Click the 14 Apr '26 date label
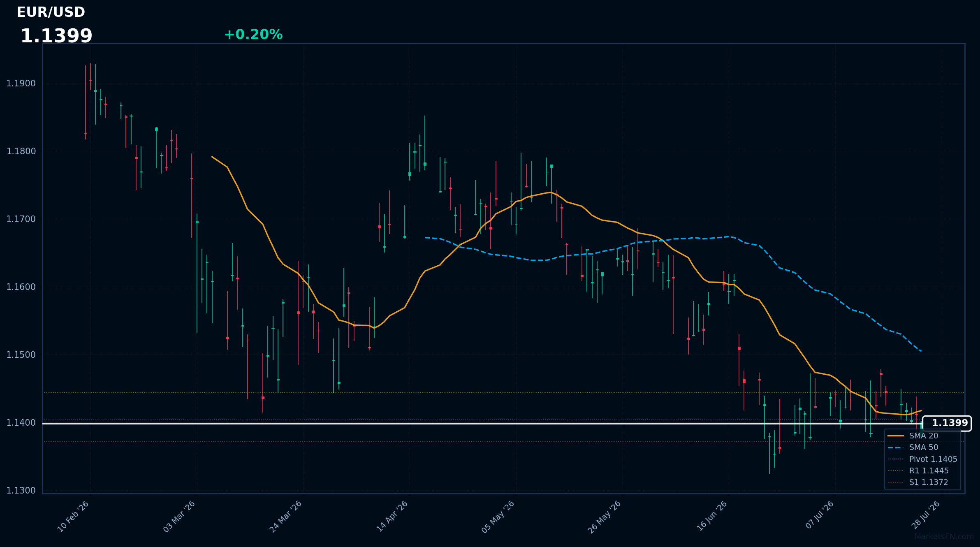Screen dimensions: 980x547 pyautogui.click(x=392, y=517)
